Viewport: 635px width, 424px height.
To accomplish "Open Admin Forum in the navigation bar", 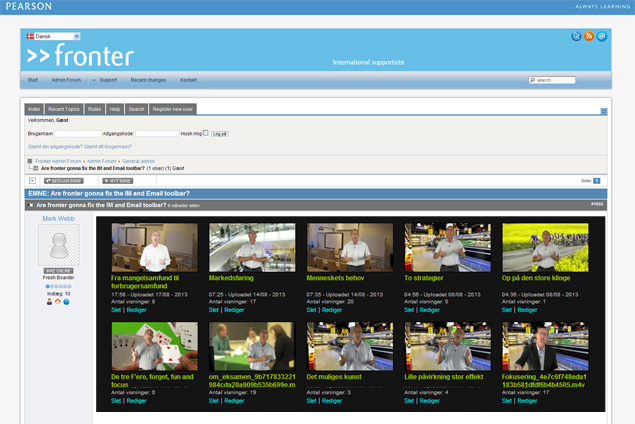I will click(x=66, y=80).
